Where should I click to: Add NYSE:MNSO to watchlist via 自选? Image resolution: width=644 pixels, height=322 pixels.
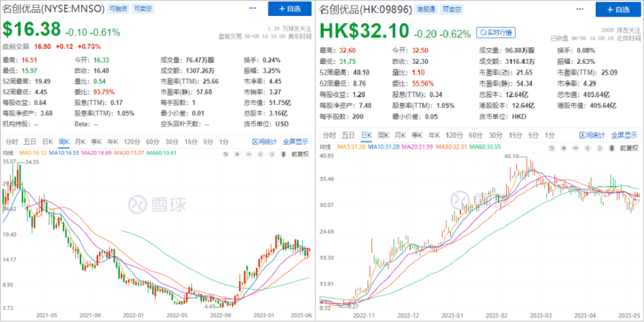click(290, 8)
